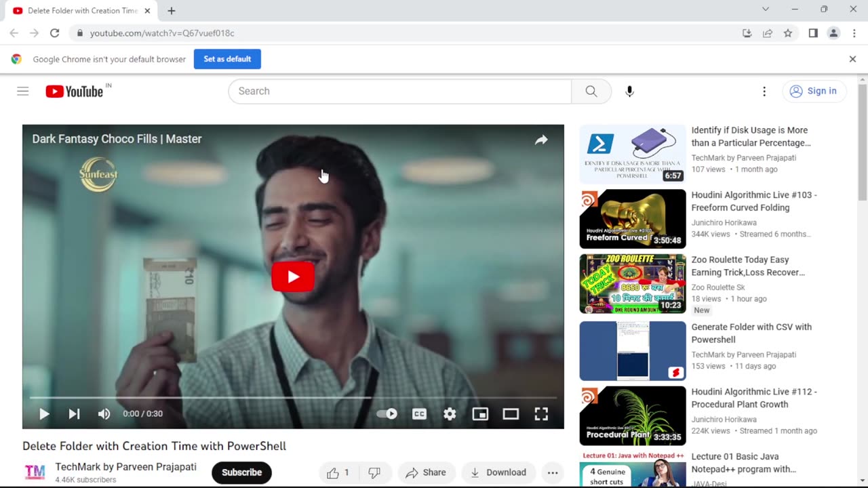Click Junichiro Horikawa under Houdini #103
Viewport: 868px width, 488px height.
724,222
